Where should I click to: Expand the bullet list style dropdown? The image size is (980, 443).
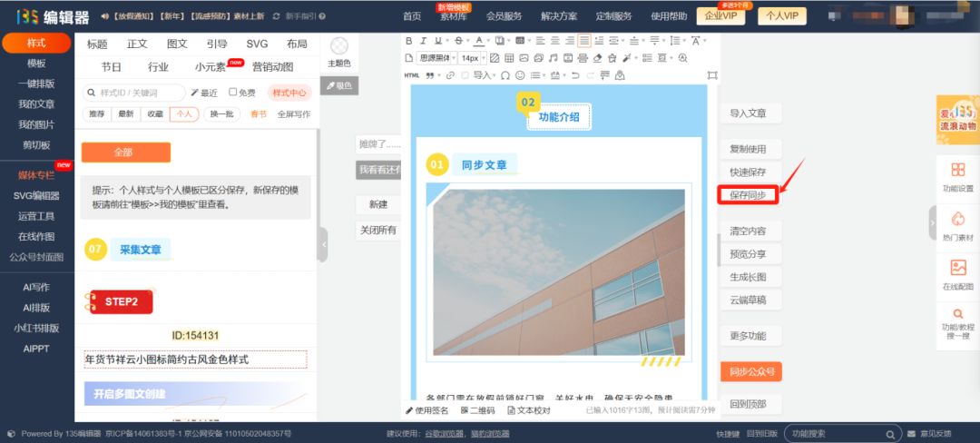click(544, 75)
